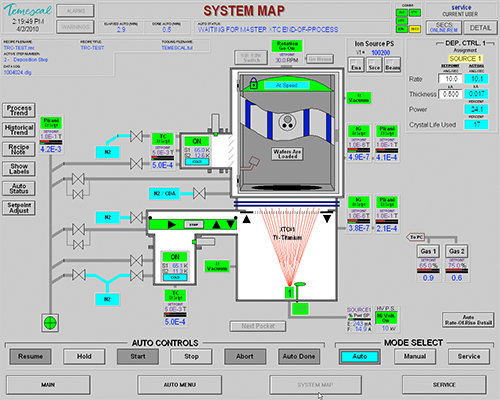Switch to Manual mode
500x400 pixels.
pyautogui.click(x=415, y=356)
